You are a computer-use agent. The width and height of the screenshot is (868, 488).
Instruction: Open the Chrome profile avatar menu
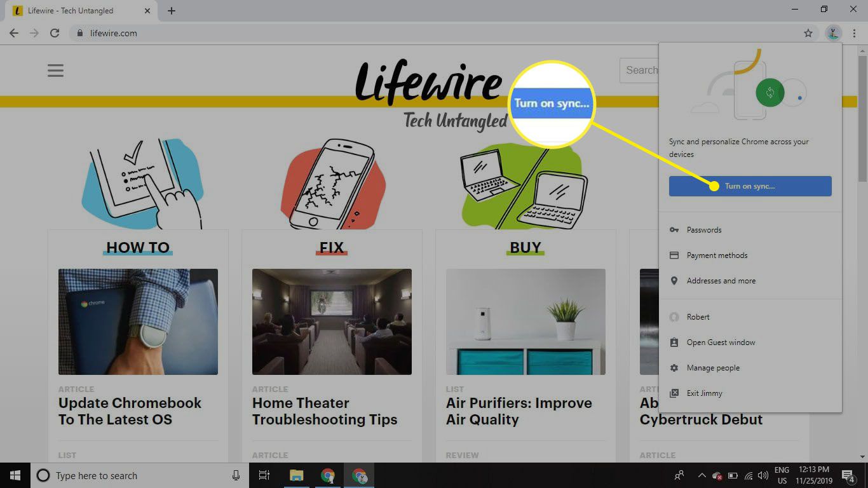pyautogui.click(x=832, y=33)
